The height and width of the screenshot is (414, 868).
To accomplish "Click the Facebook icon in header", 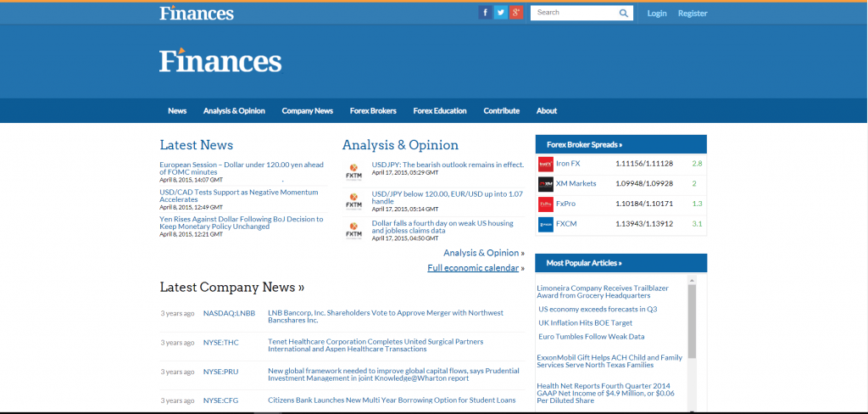I will (x=485, y=13).
